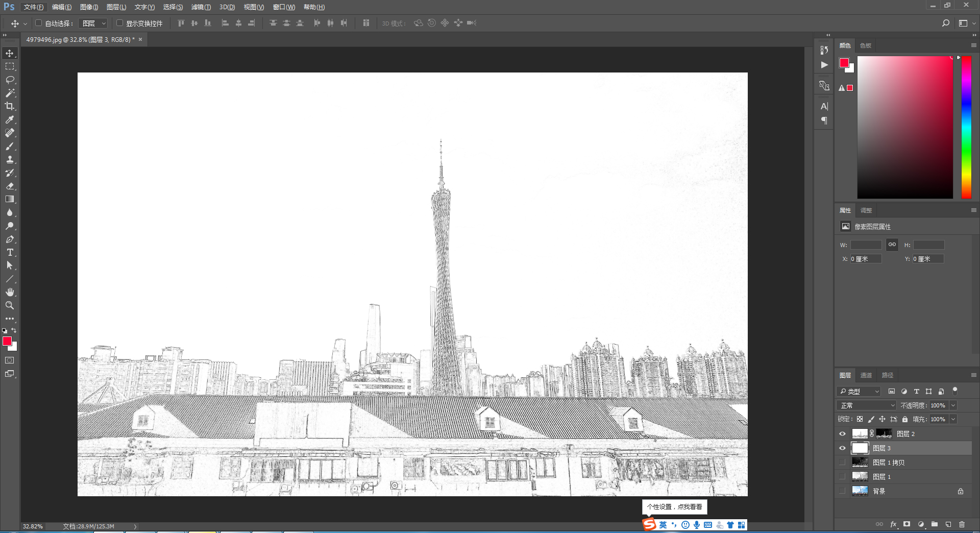980x533 pixels.
Task: Choose the Crop tool
Action: coord(10,106)
